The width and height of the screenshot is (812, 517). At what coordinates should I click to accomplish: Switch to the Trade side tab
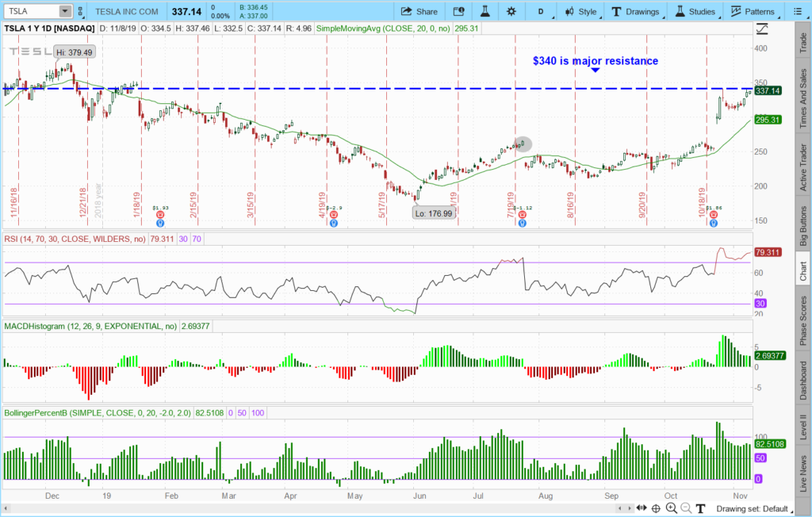click(803, 43)
